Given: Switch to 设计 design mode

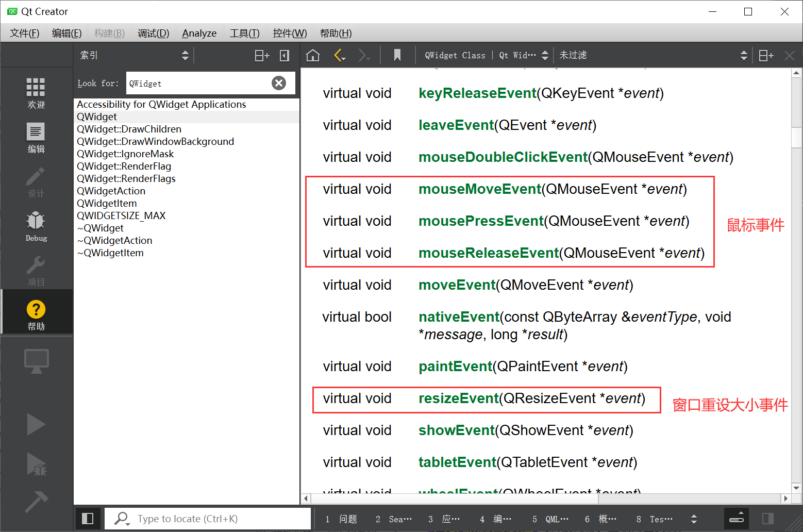Looking at the screenshot, I should pyautogui.click(x=36, y=182).
